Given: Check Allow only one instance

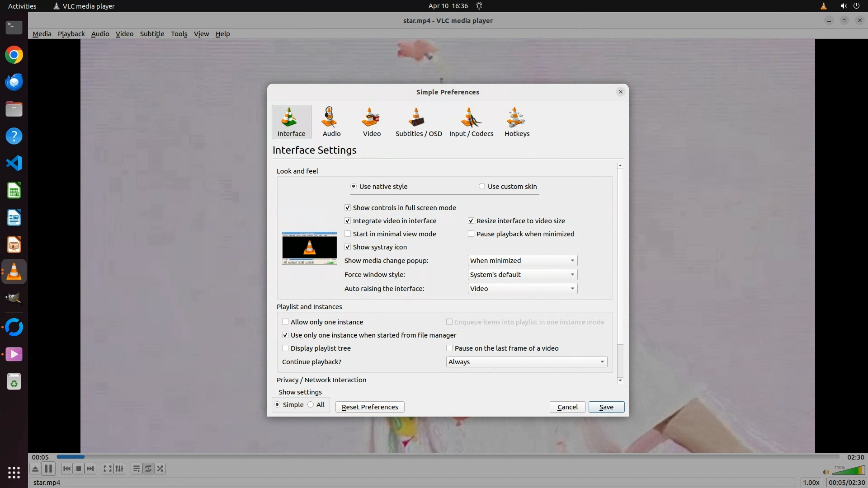Looking at the screenshot, I should pos(285,322).
